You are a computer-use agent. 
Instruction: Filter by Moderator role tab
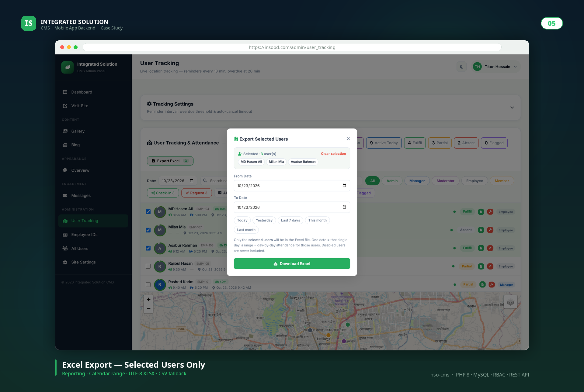445,181
